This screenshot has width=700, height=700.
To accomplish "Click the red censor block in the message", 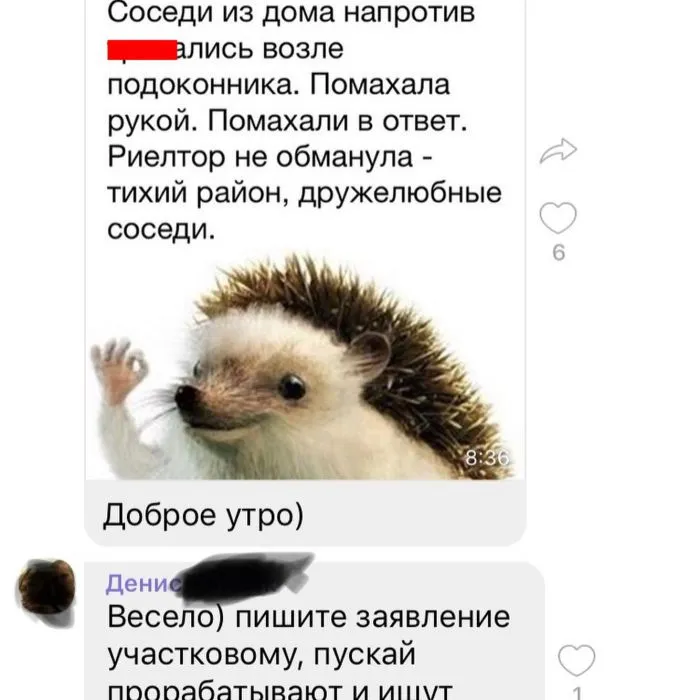I will tap(142, 50).
